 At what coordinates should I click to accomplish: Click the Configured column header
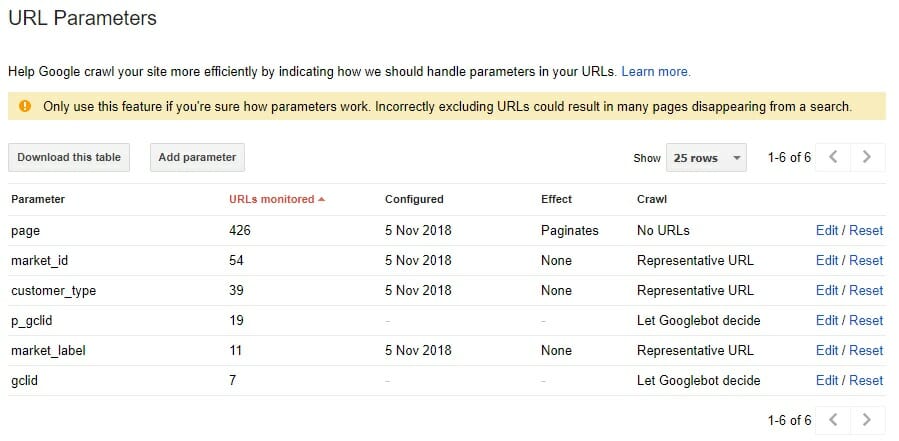pos(414,199)
